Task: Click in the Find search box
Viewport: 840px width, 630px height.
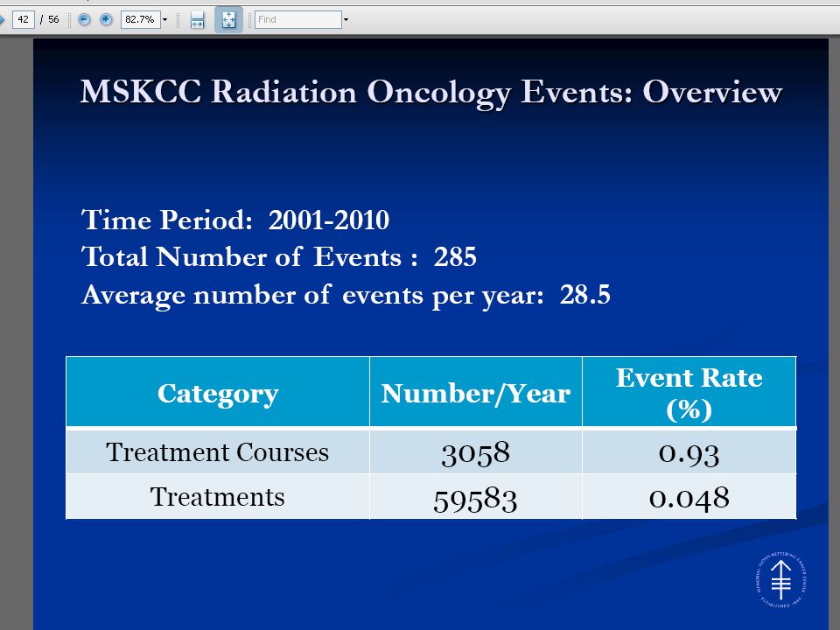Action: pyautogui.click(x=297, y=20)
